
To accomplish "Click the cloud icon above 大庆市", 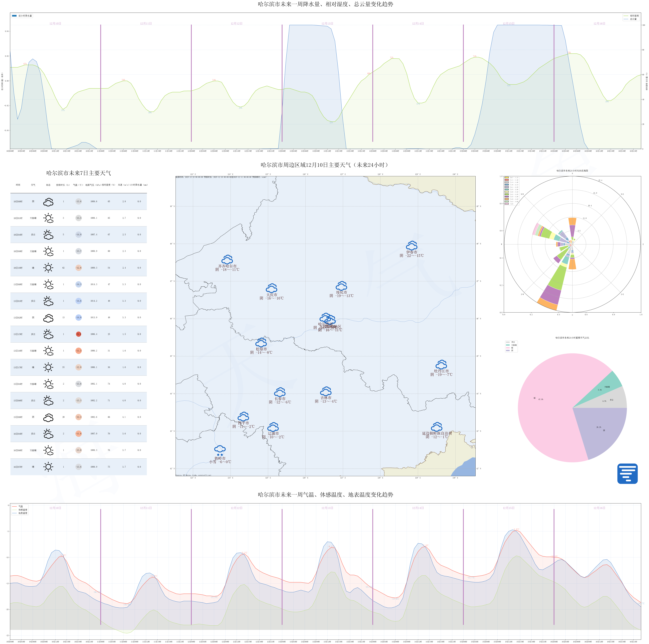I will click(271, 288).
